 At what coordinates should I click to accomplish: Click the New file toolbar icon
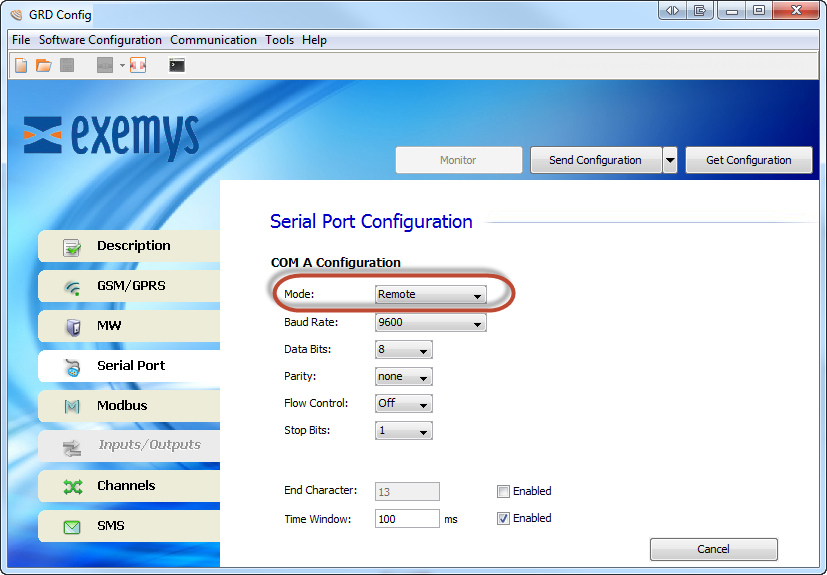tap(21, 66)
